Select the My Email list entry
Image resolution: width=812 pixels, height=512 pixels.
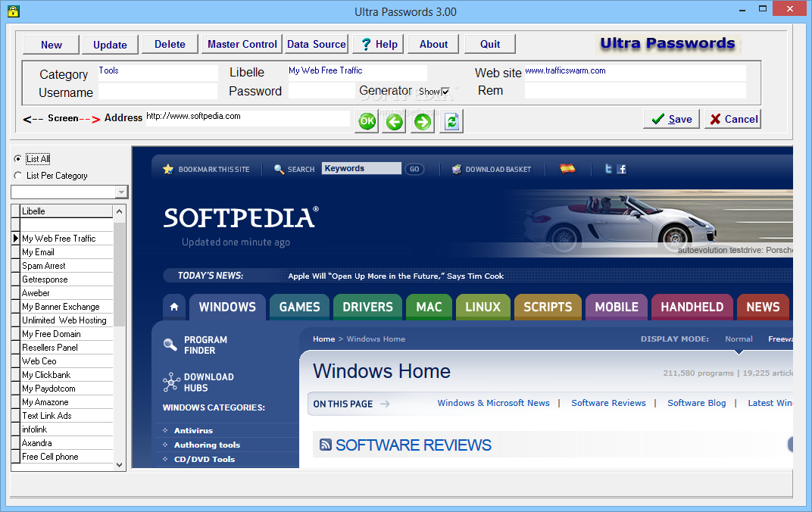67,252
